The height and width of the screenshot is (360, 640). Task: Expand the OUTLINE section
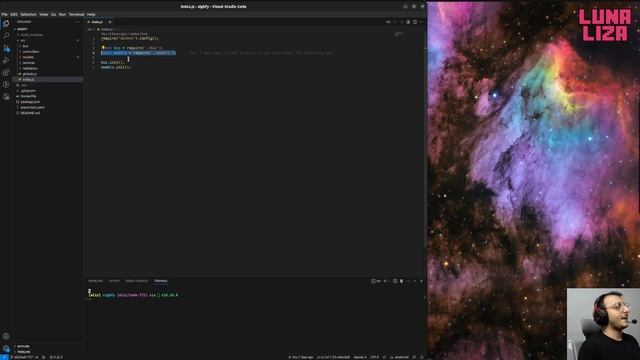pos(23,347)
